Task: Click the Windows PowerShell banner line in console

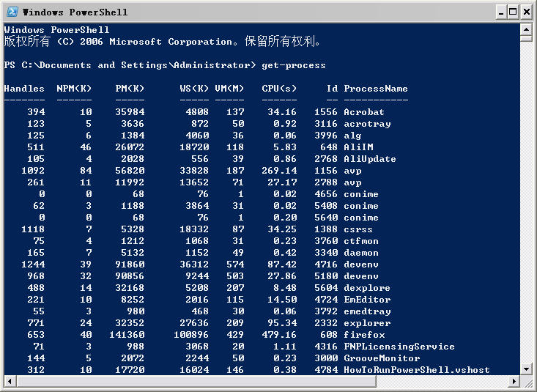Action: point(56,30)
